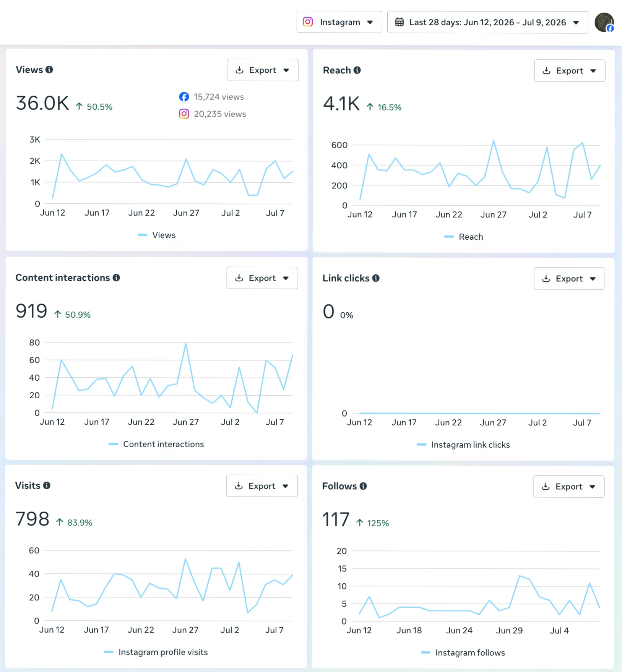This screenshot has width=622, height=672.
Task: Click the Instagram logo in platform selector
Action: (x=308, y=22)
